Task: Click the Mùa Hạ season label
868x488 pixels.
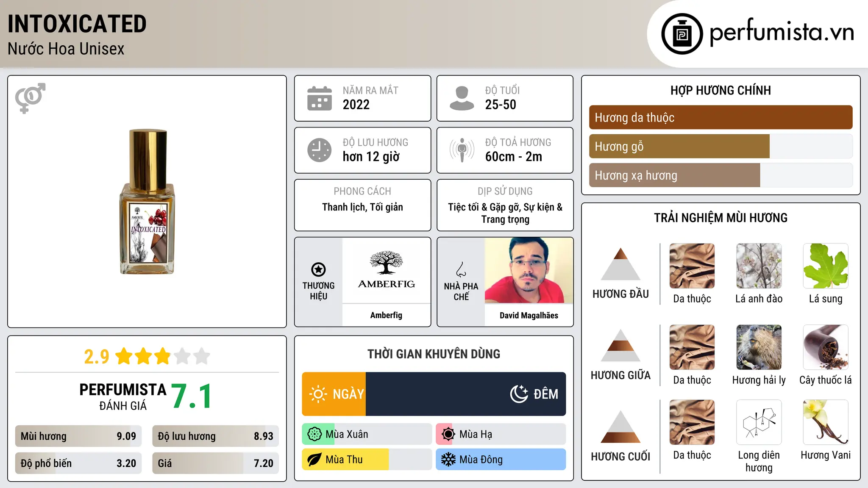Action: 476,434
